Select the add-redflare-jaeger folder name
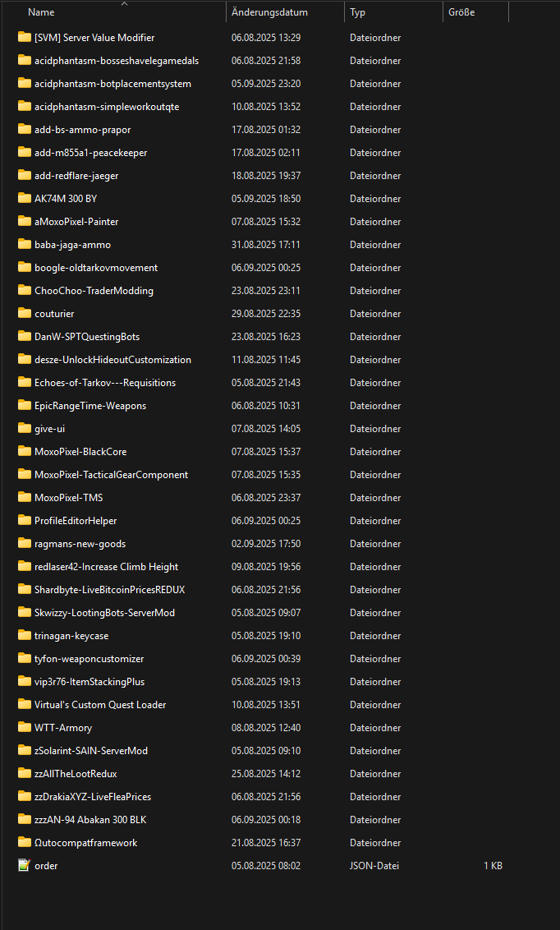This screenshot has width=560, height=930. (x=76, y=176)
